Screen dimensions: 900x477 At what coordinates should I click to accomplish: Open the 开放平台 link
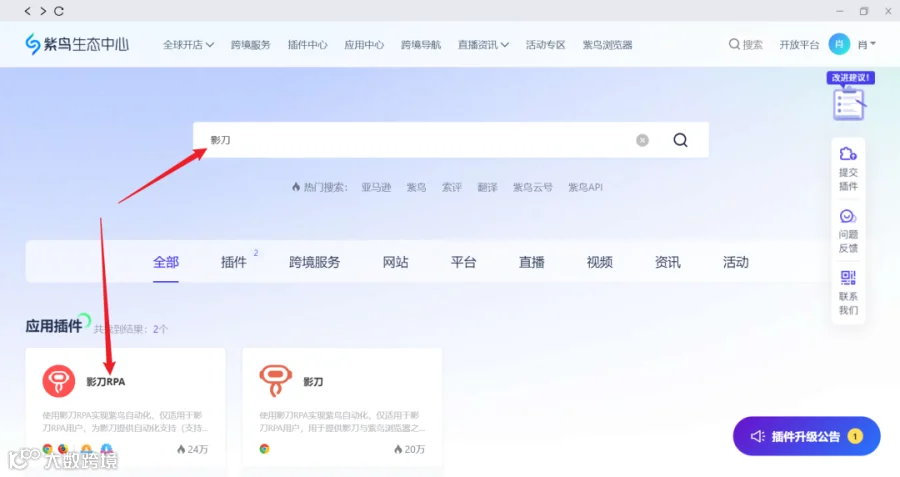point(799,45)
